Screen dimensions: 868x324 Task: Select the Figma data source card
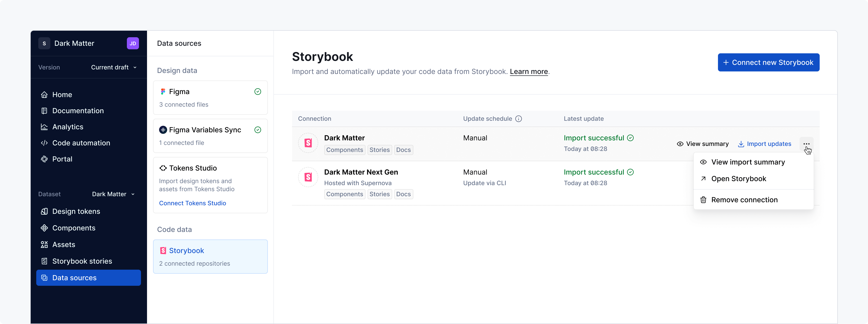coord(210,98)
